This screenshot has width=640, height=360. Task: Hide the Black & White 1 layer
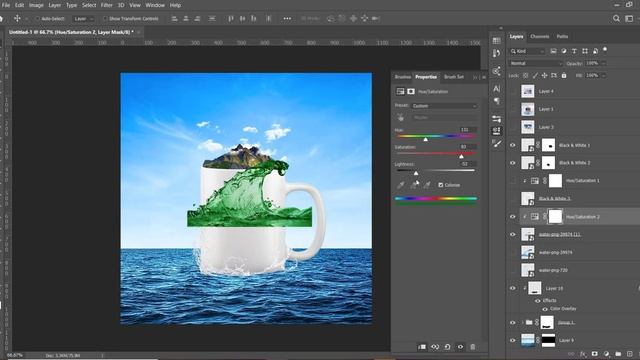[x=513, y=145]
